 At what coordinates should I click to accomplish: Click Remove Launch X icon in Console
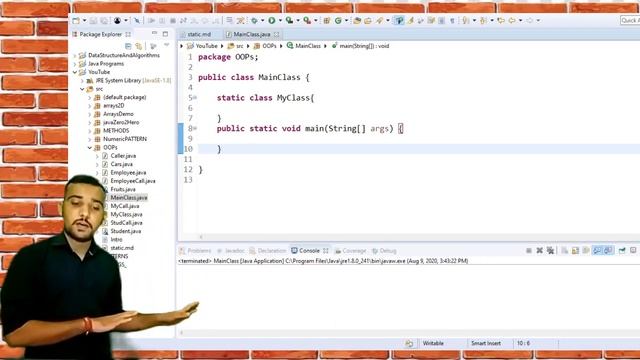(x=540, y=251)
